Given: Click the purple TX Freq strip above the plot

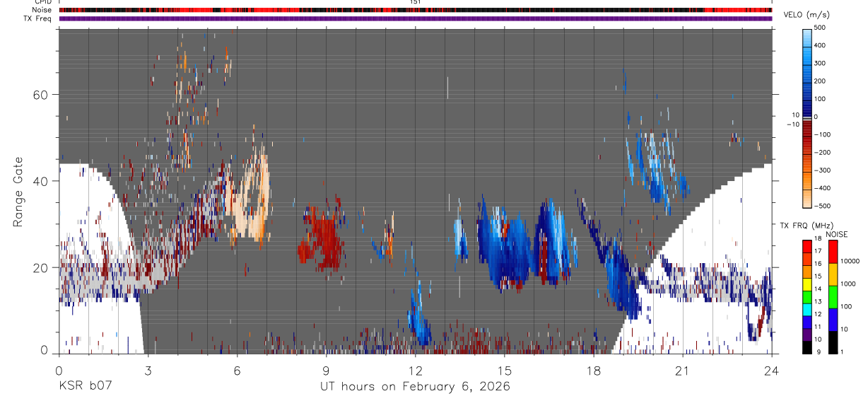Looking at the screenshot, I should (x=416, y=18).
